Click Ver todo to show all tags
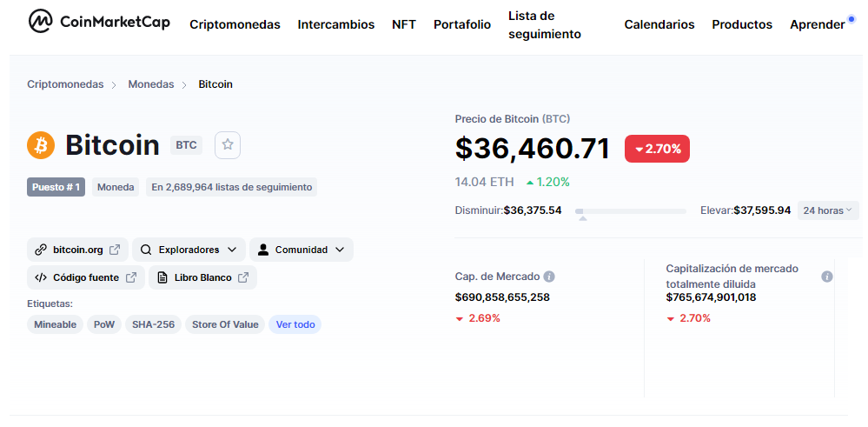The image size is (868, 427). coord(295,324)
